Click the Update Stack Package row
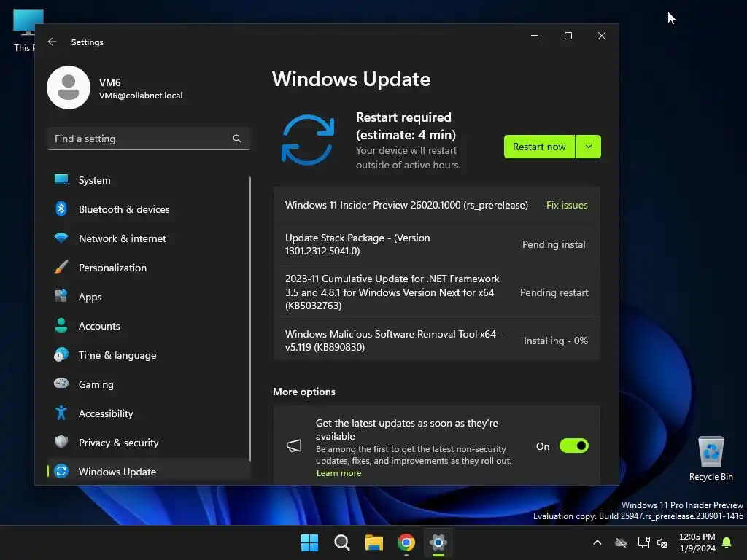 coord(436,244)
